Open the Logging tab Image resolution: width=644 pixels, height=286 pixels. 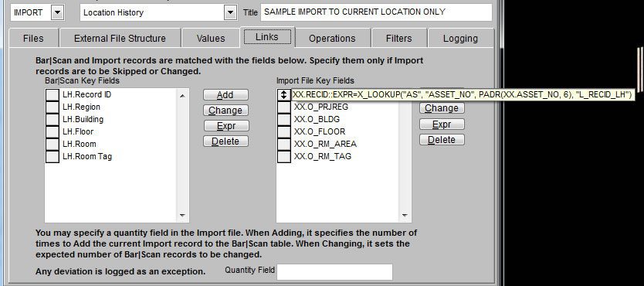460,38
